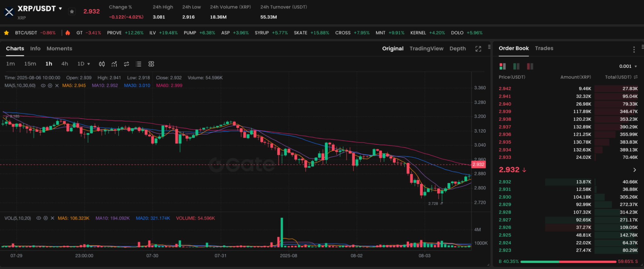Add XRP/USDT to favorites with star
Image resolution: width=644 pixels, height=269 pixels.
click(72, 12)
